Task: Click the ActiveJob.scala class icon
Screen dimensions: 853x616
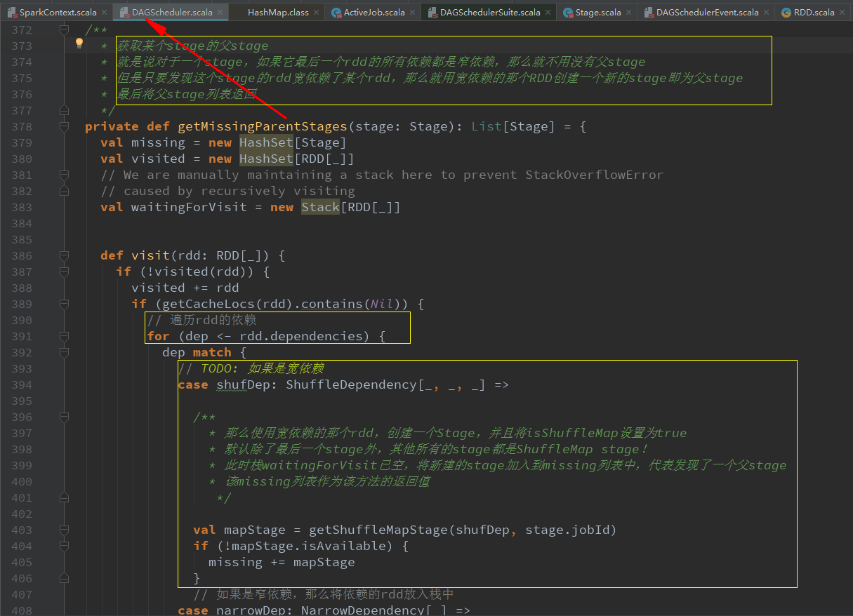Action: (336, 13)
